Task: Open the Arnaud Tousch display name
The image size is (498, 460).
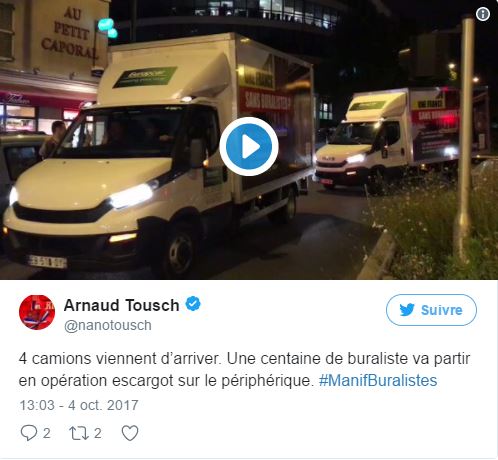Action: 122,305
